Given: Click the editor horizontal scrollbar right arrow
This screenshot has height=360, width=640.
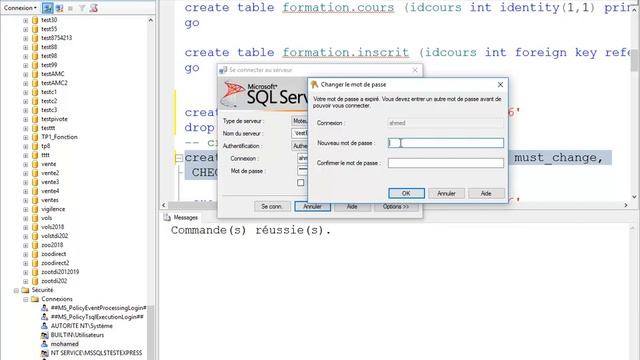Looking at the screenshot, I should [626, 205].
